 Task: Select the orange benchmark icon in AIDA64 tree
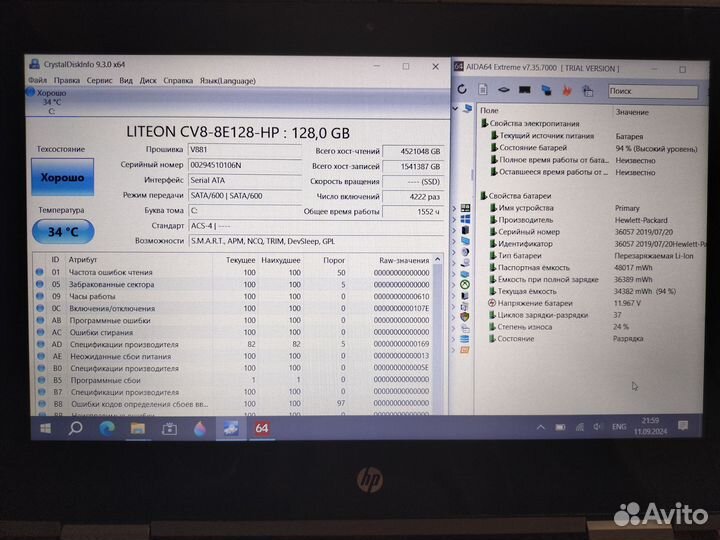coord(464,350)
